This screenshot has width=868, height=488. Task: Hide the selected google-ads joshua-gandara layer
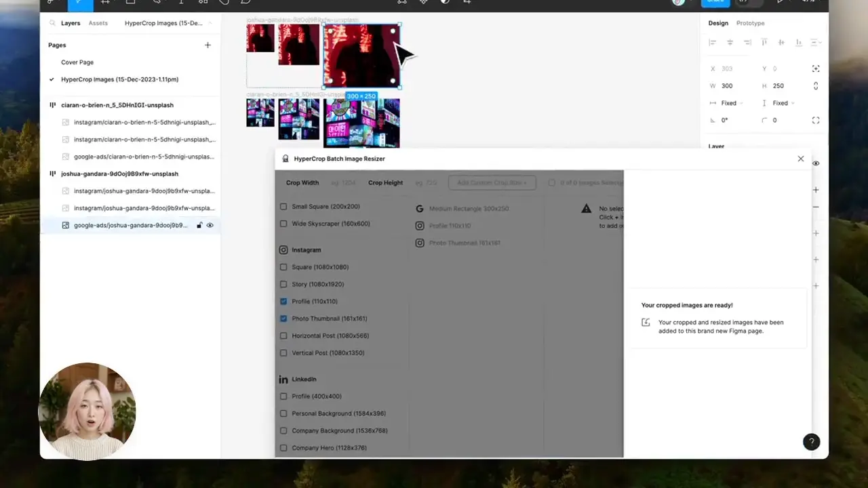click(210, 225)
